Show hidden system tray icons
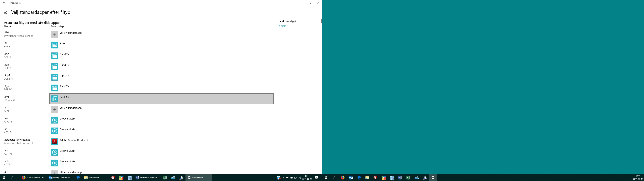 click(x=283, y=178)
